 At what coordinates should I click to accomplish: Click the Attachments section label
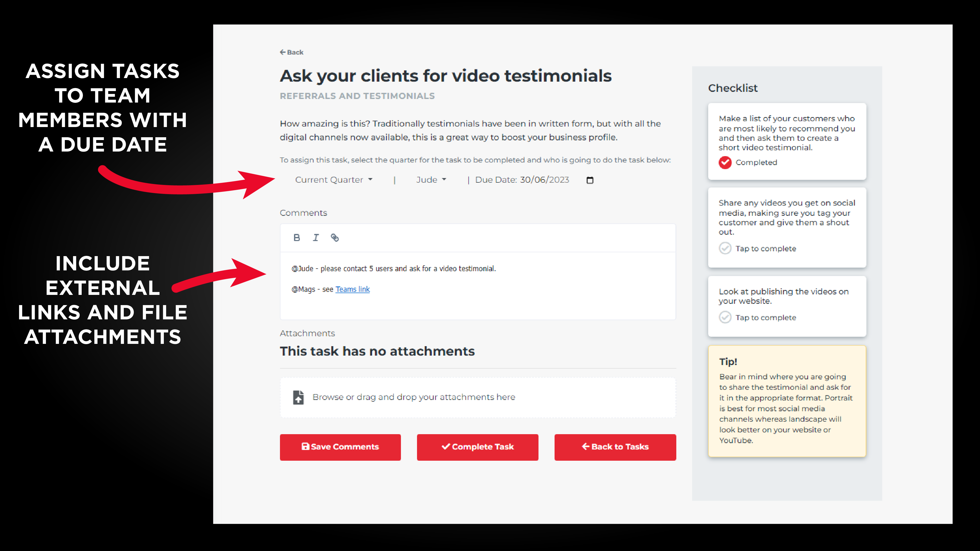(307, 333)
